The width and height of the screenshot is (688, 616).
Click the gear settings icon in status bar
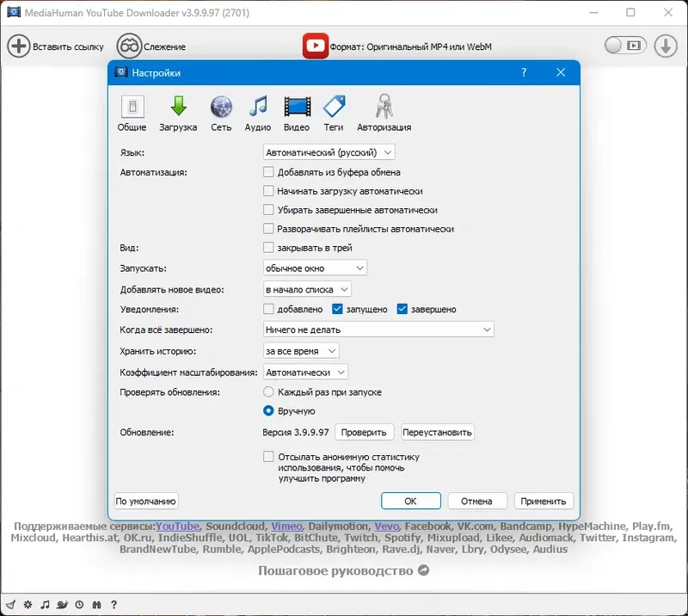[28, 605]
